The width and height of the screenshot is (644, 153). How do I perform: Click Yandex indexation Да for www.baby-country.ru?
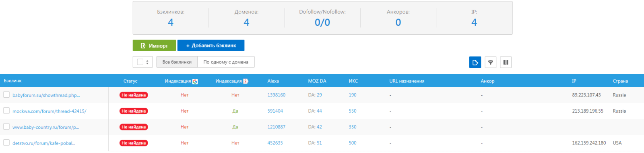[235, 127]
